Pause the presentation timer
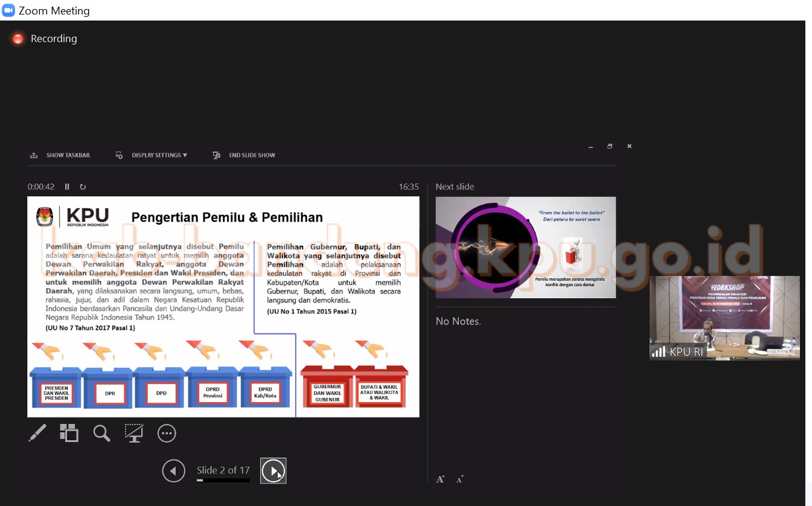Image resolution: width=812 pixels, height=506 pixels. (x=67, y=187)
